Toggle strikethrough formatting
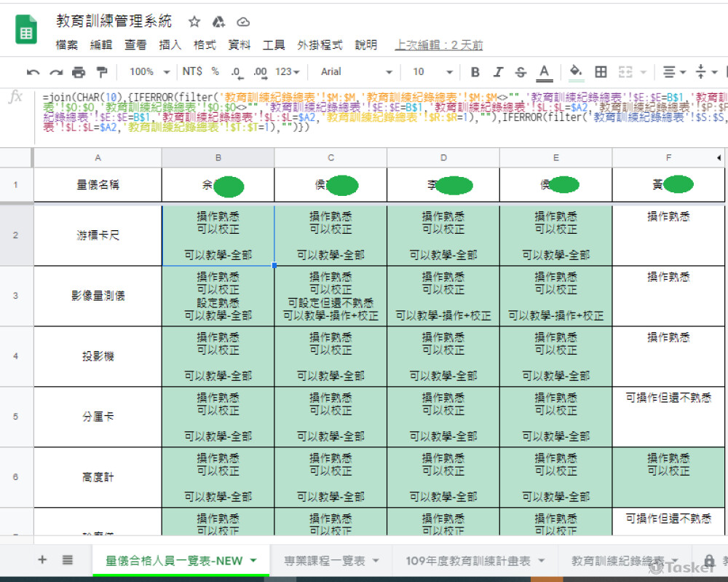Screen dimensions: 728x582 click(x=521, y=71)
